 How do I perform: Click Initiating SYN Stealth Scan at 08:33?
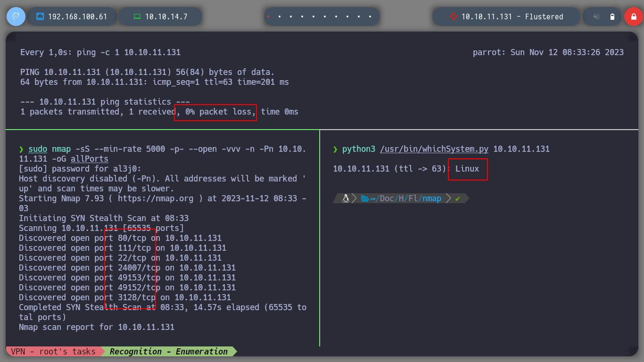(104, 218)
